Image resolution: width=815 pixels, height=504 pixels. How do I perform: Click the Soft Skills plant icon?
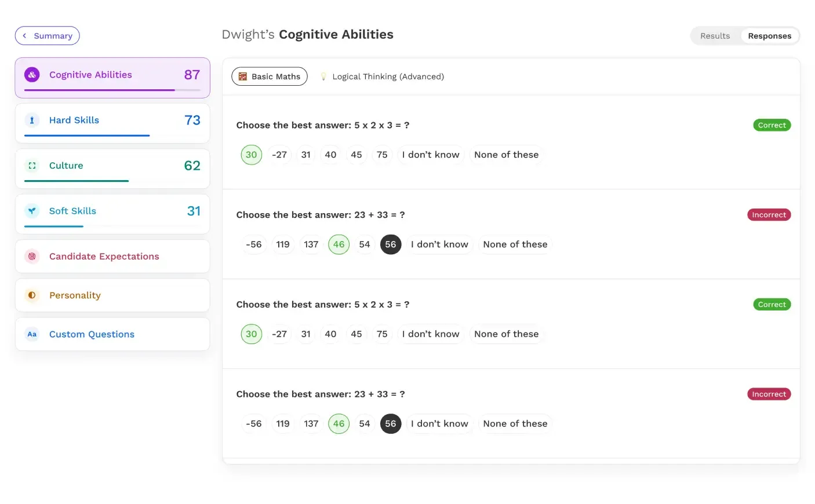[x=32, y=211]
